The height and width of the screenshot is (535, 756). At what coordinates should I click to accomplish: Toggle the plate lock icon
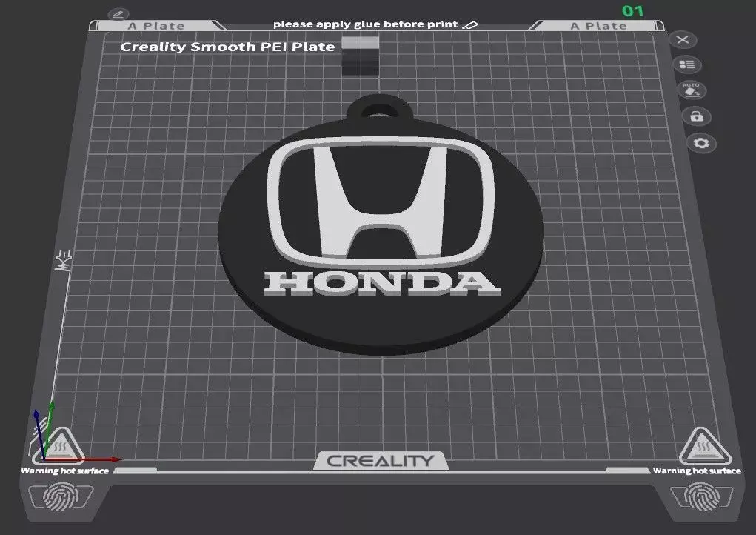point(696,116)
